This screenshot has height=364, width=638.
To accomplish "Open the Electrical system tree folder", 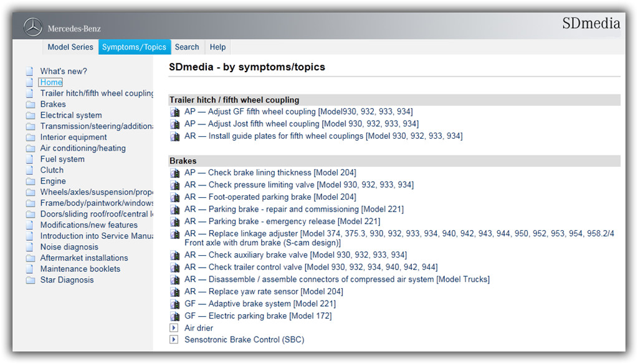I will [31, 115].
